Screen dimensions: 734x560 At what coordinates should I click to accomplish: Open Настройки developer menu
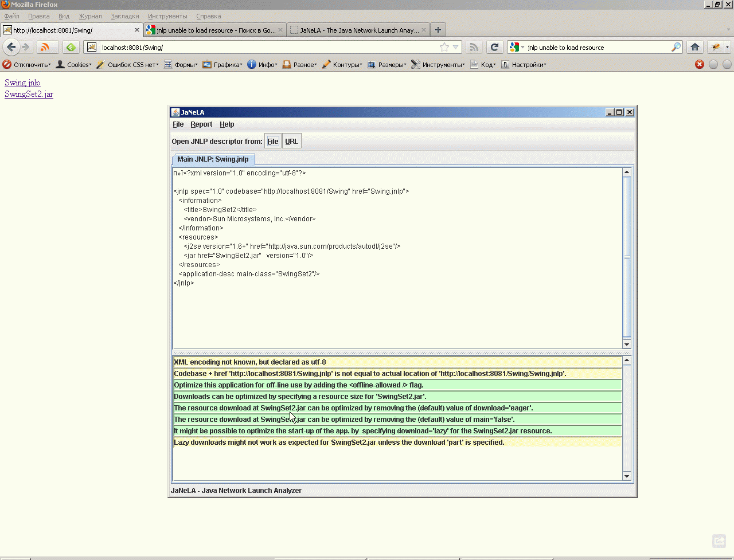point(524,65)
